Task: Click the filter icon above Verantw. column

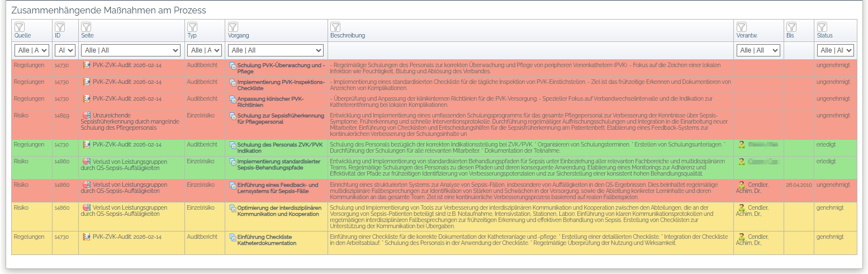Action: pos(742,27)
